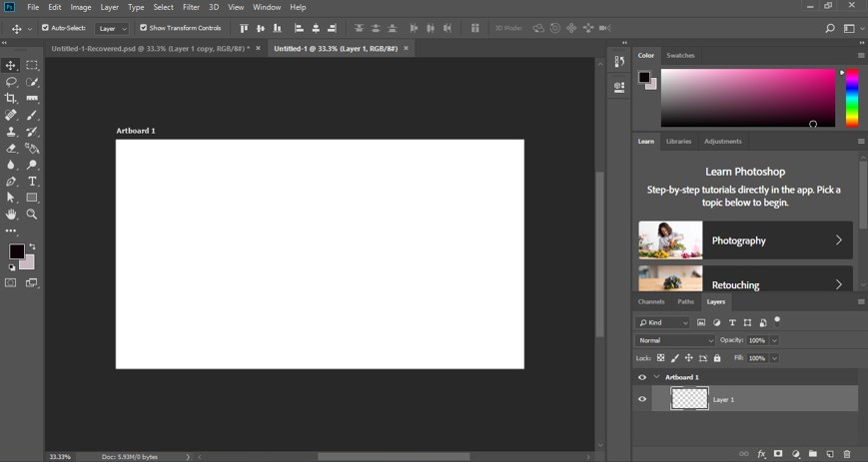Viewport: 868px width, 462px height.
Task: Select the Rectangle shape tool
Action: [x=32, y=198]
